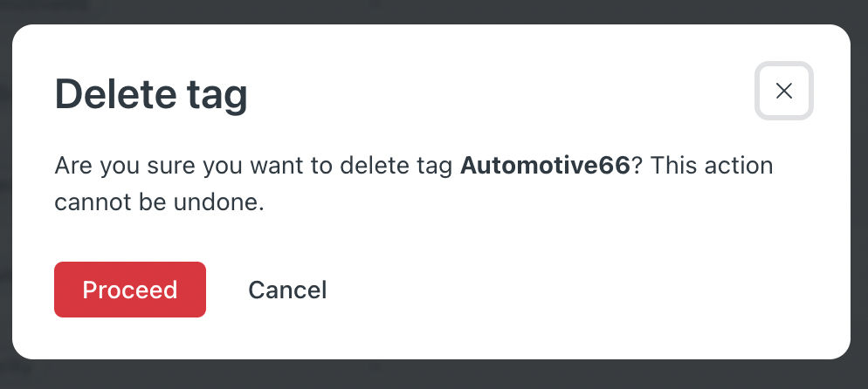Click the focused close button outline
This screenshot has height=389, width=868.
784,91
